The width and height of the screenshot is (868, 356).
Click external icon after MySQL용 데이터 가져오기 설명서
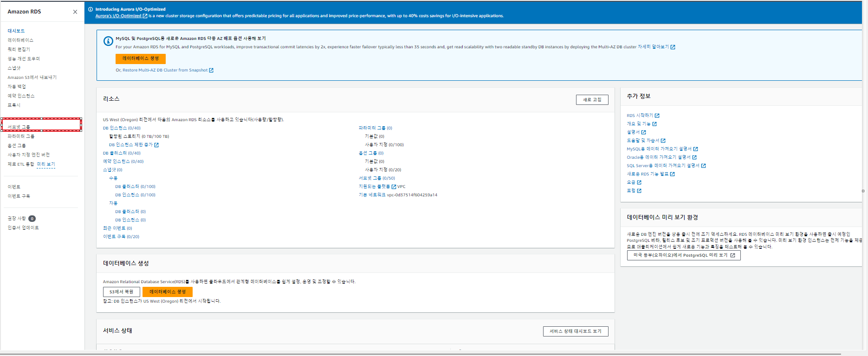click(695, 149)
